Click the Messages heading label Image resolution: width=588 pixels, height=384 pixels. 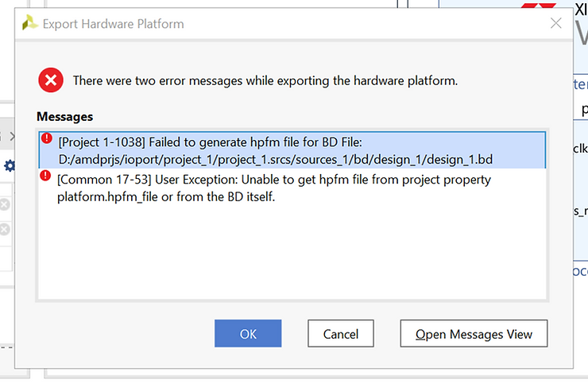pyautogui.click(x=64, y=117)
